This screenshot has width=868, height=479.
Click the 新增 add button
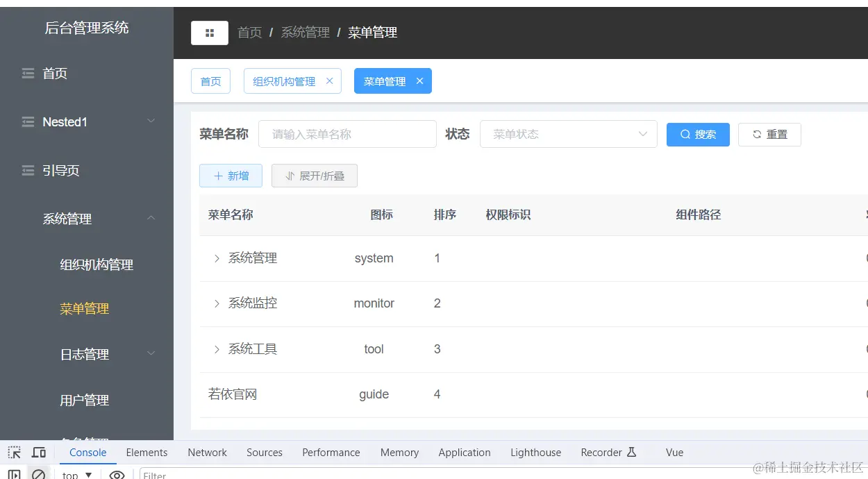231,176
